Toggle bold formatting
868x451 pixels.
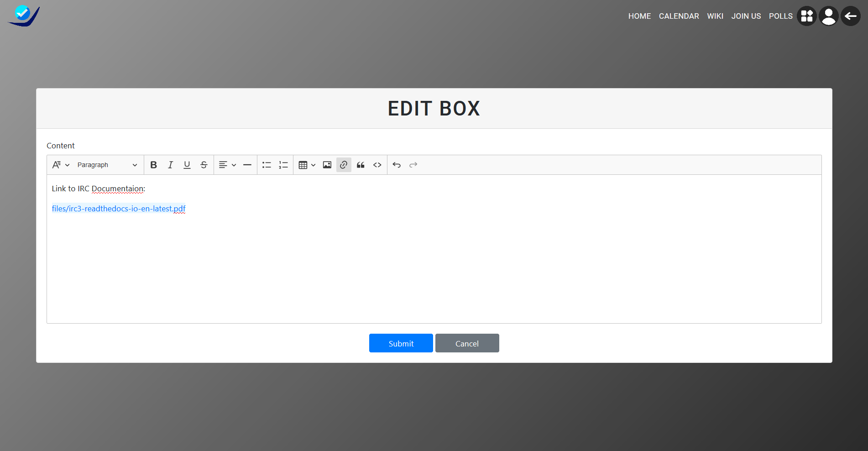(154, 165)
